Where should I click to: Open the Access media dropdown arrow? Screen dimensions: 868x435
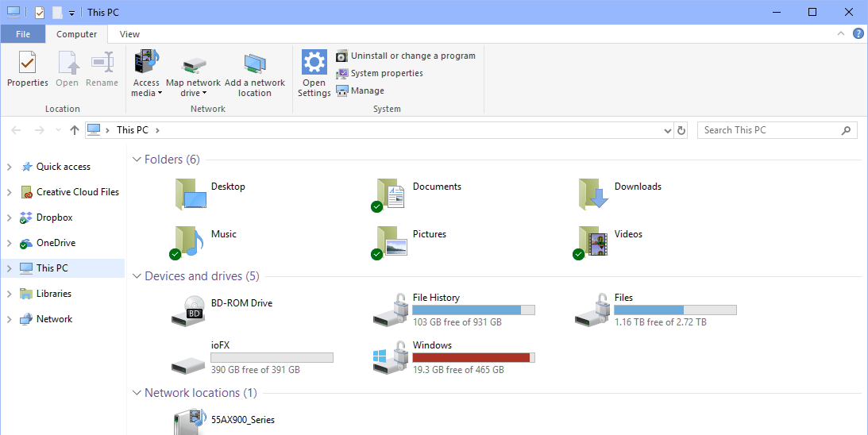(160, 93)
